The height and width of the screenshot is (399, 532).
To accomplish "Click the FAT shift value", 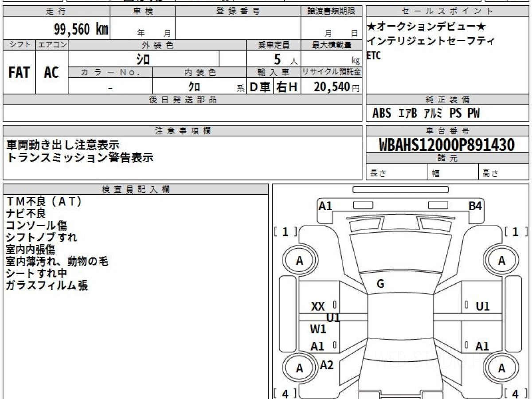I will [x=19, y=72].
